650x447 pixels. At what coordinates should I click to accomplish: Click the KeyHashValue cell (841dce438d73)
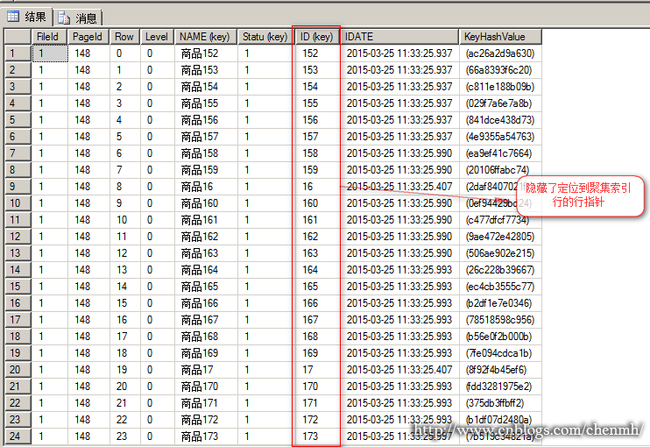pos(500,120)
